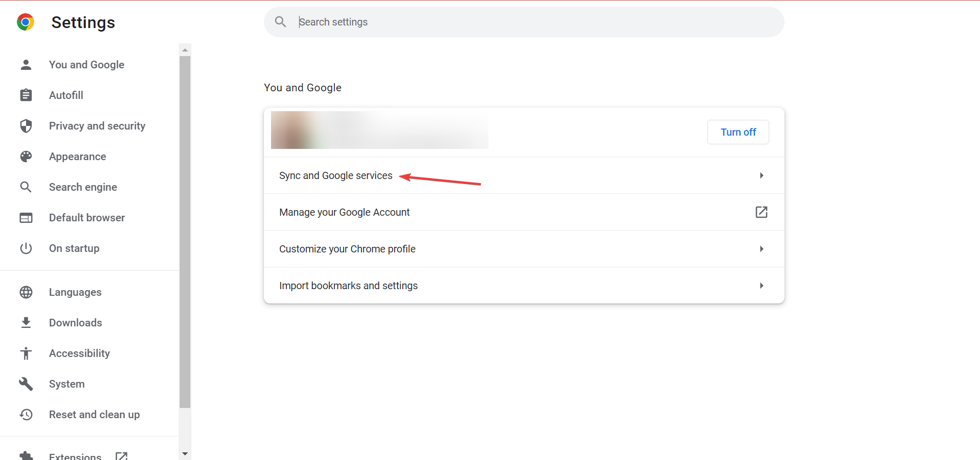Expand Import bookmarks and settings arrow

tap(762, 286)
